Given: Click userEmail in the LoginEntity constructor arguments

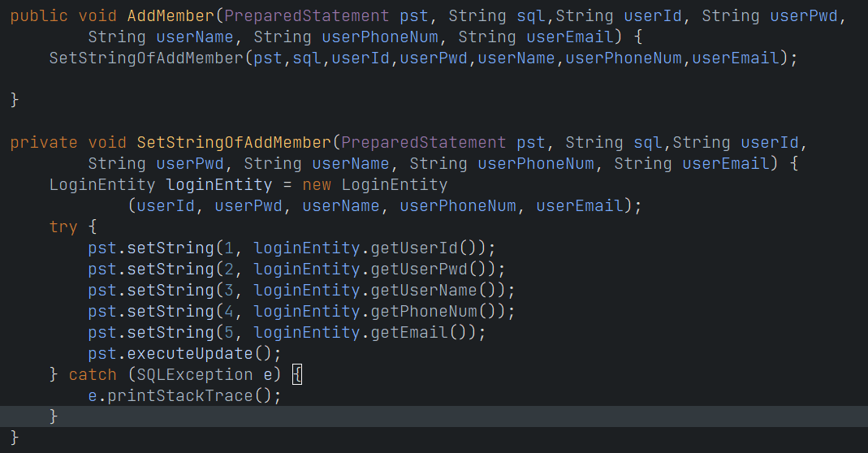Looking at the screenshot, I should (580, 206).
